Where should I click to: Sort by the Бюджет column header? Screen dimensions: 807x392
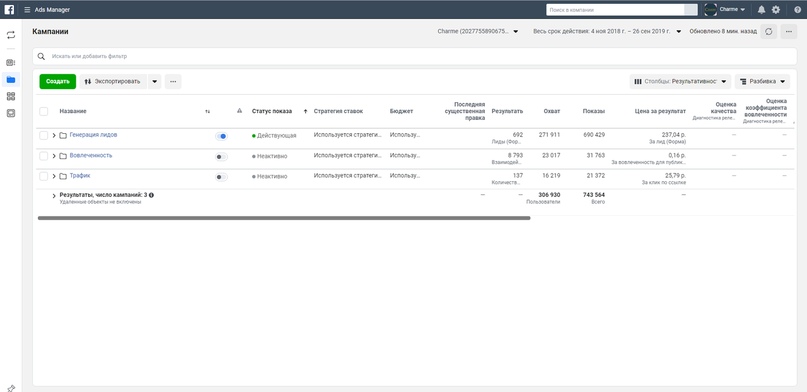[x=401, y=111]
